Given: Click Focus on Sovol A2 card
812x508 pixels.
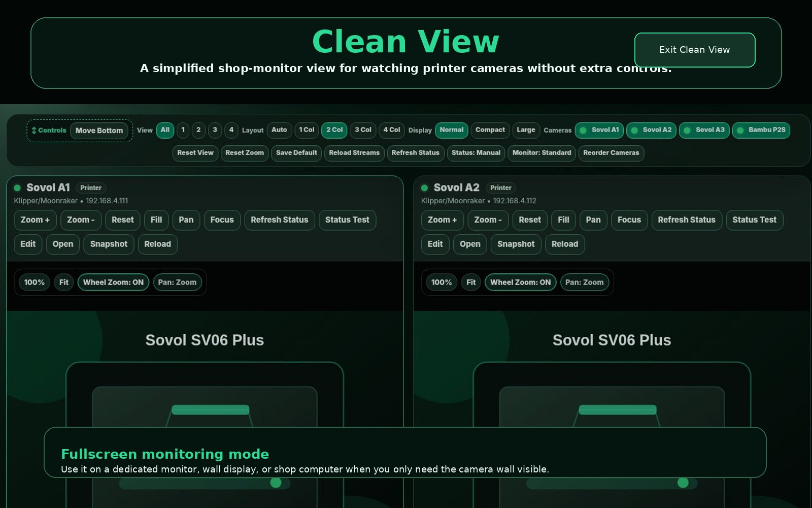Looking at the screenshot, I should (x=629, y=220).
